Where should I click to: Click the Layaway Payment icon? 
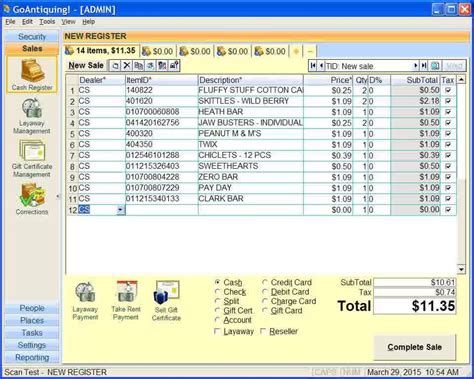click(x=85, y=301)
